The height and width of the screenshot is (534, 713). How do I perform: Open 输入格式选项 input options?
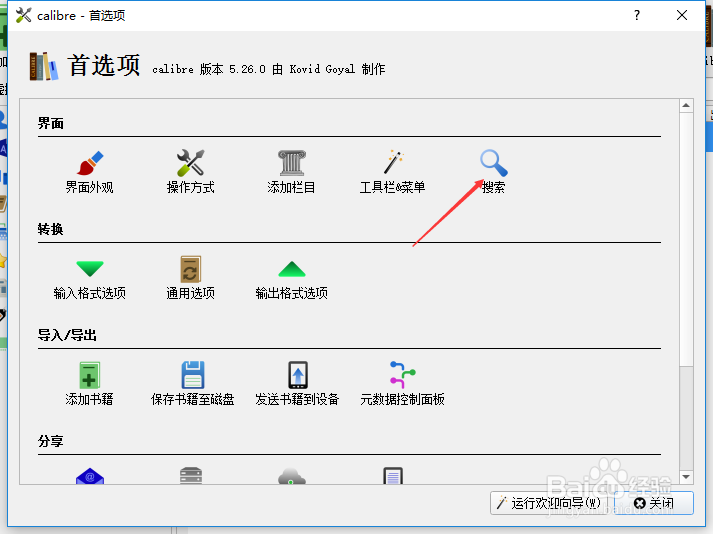pos(90,278)
